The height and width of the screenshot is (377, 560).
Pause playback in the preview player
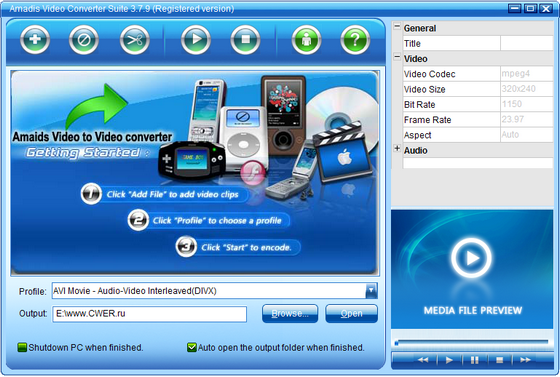pyautogui.click(x=474, y=360)
